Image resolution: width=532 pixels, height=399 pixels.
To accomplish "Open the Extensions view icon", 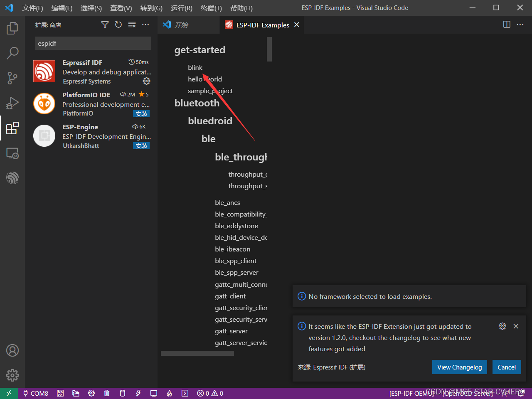I will 12,128.
